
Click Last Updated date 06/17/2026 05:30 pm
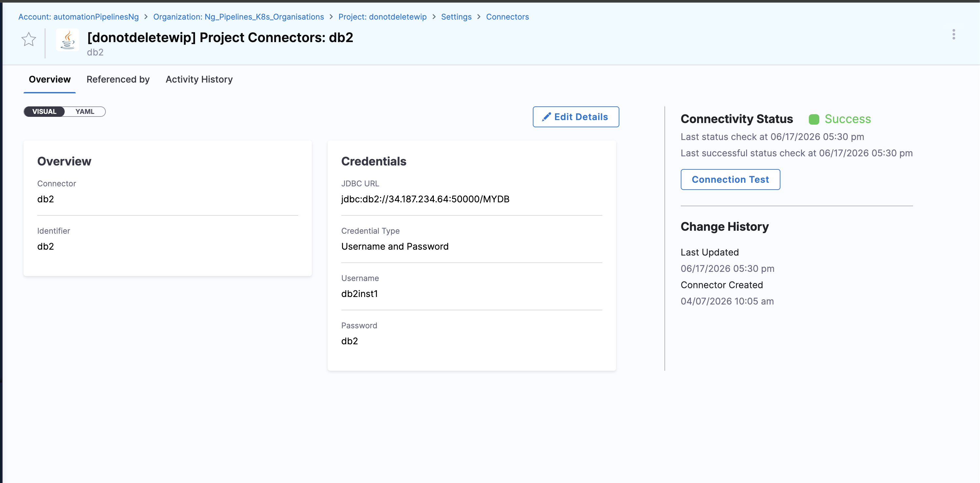pos(727,269)
